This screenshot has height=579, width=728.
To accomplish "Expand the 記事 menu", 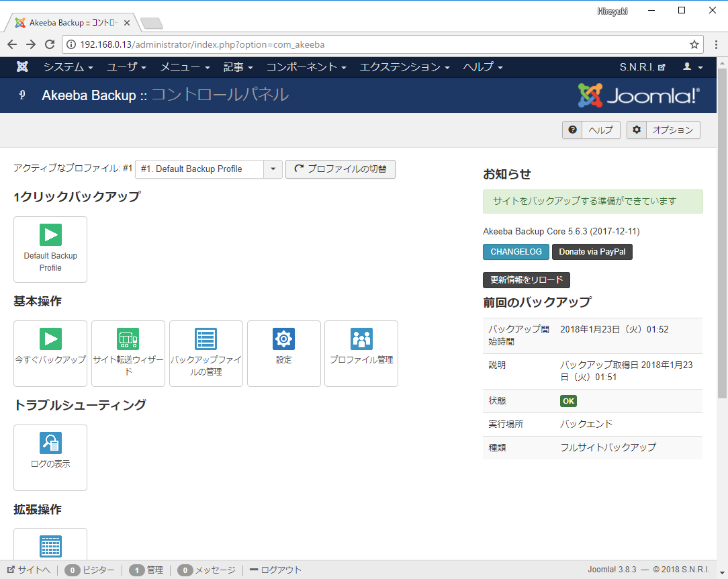I will tap(238, 67).
